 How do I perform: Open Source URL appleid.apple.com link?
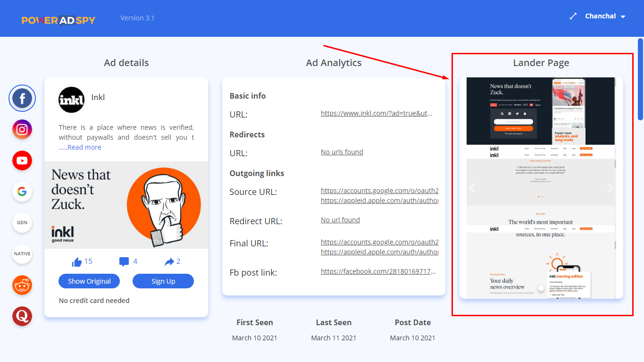[379, 201]
